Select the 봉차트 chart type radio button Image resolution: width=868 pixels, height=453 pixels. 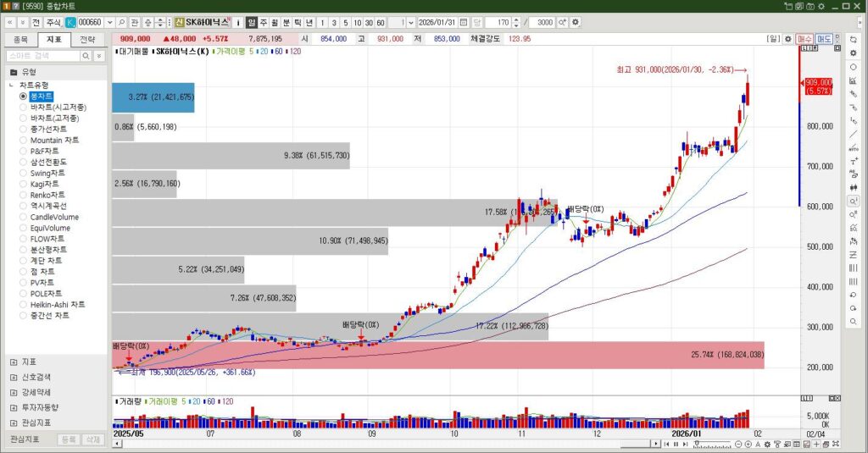pyautogui.click(x=24, y=97)
